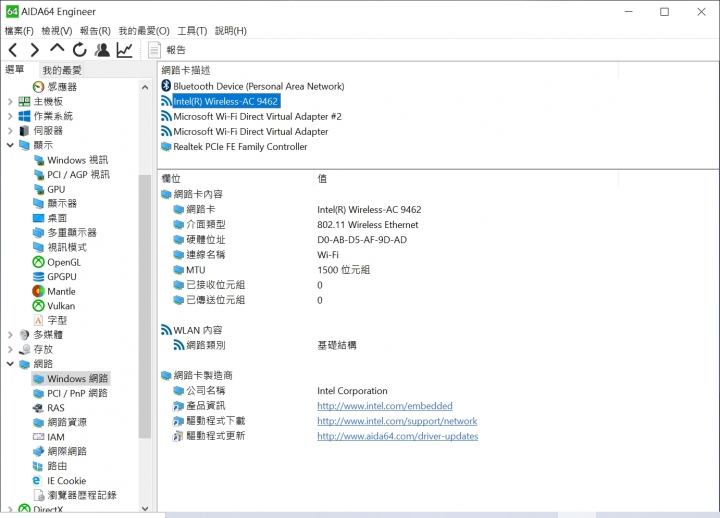This screenshot has height=518, width=720.
Task: Select Windows 網路 tree item
Action: [x=71, y=378]
